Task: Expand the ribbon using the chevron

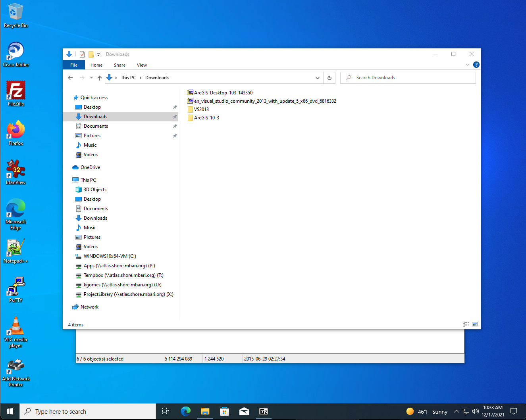Action: (468, 65)
